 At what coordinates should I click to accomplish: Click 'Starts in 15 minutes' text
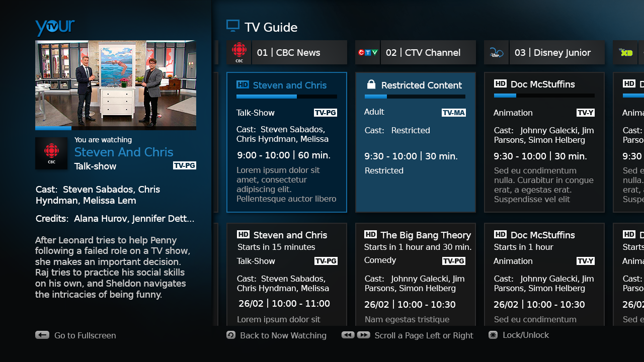pyautogui.click(x=276, y=247)
